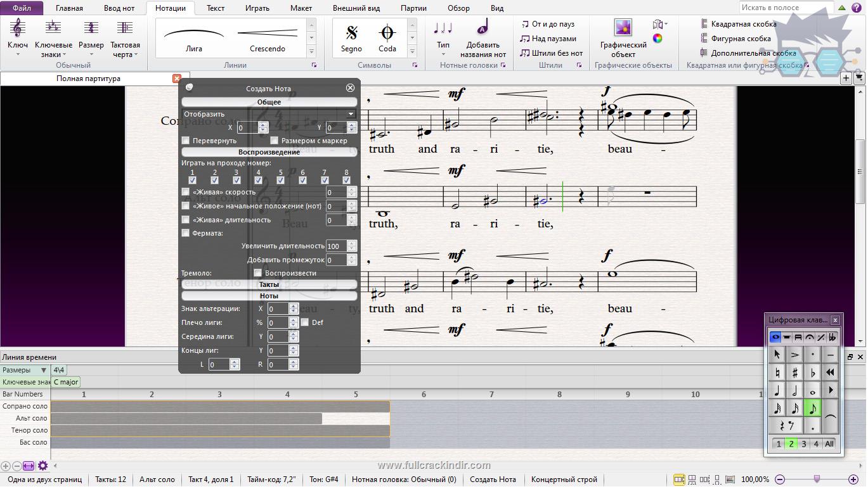Select the arrow pointer key on keypad
868x489 pixels.
click(777, 355)
